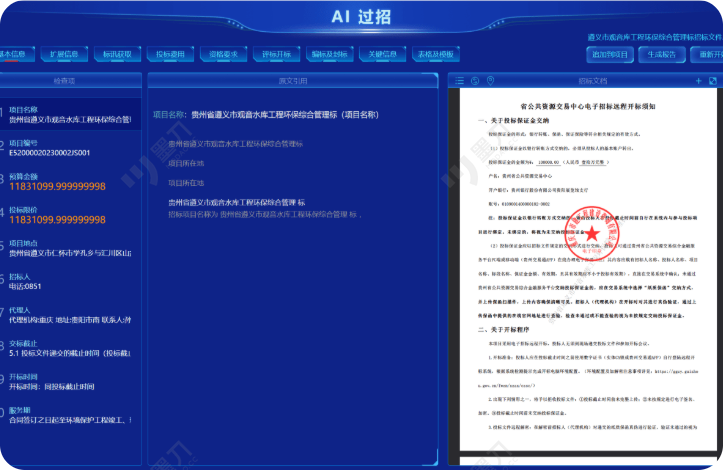
Task: Open the 标讯获取 tab
Action: coord(117,54)
